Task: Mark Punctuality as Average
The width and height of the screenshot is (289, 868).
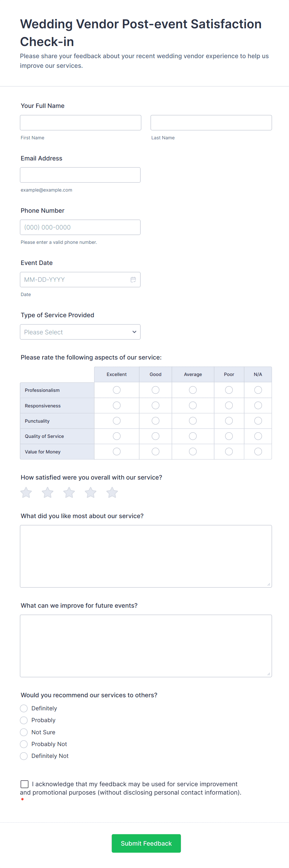Action: pyautogui.click(x=193, y=421)
